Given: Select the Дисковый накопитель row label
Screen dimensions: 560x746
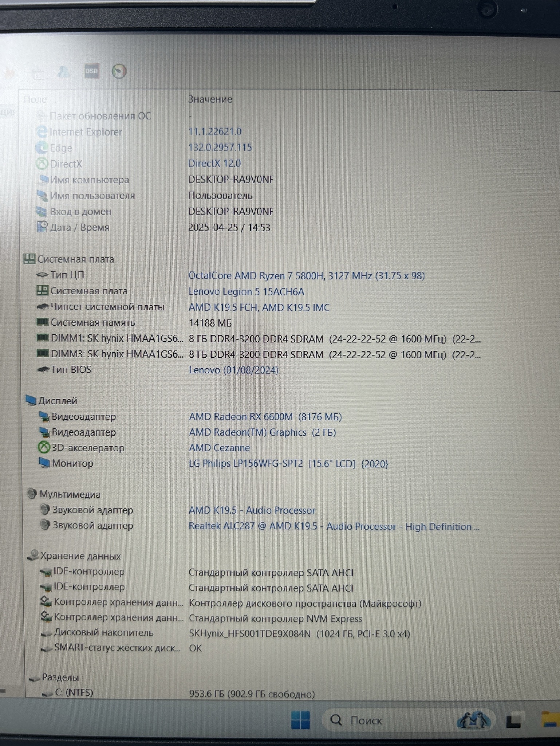Looking at the screenshot, I should click(x=104, y=633).
